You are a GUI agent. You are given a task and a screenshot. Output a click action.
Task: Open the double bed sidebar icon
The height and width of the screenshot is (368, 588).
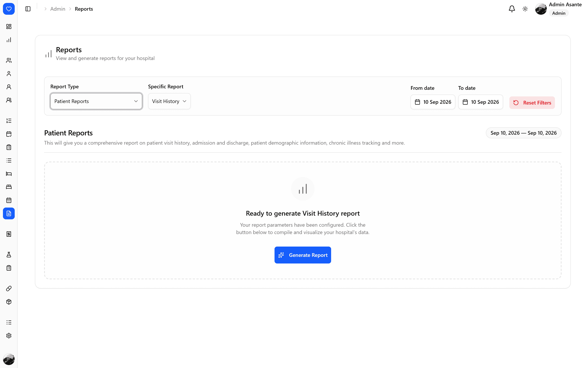9,187
